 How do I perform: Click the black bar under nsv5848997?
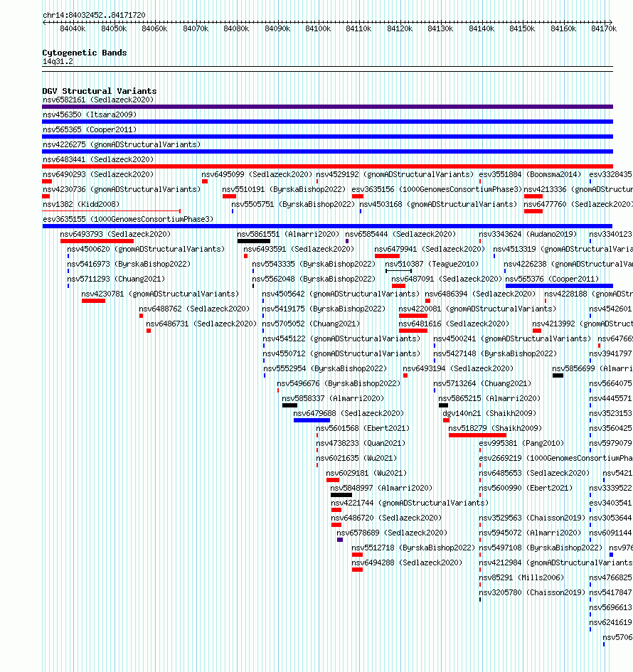click(341, 495)
